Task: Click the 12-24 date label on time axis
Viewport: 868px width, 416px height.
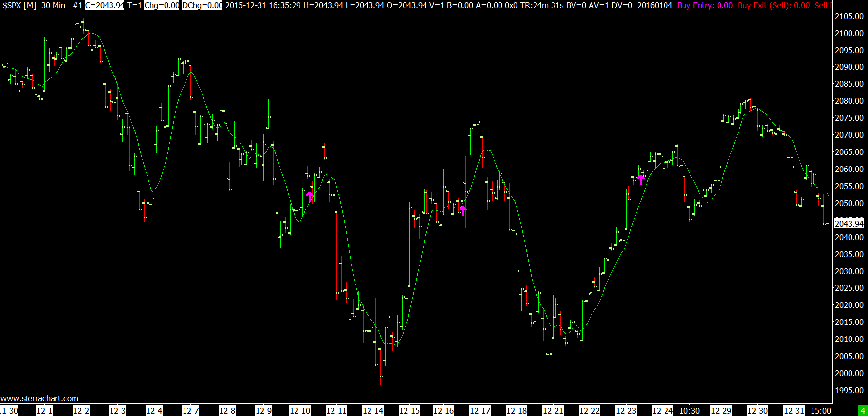Action: click(663, 411)
